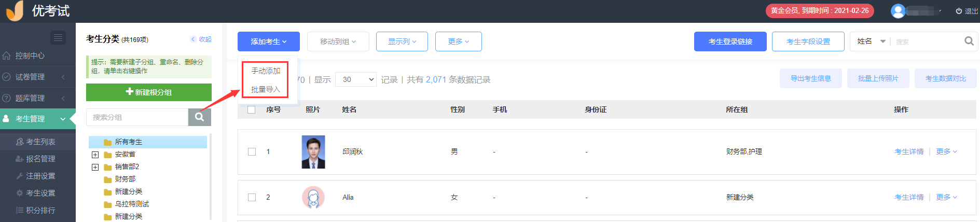The height and width of the screenshot is (222, 980).
Task: Click the 批量上传照片 button
Action: click(x=878, y=78)
